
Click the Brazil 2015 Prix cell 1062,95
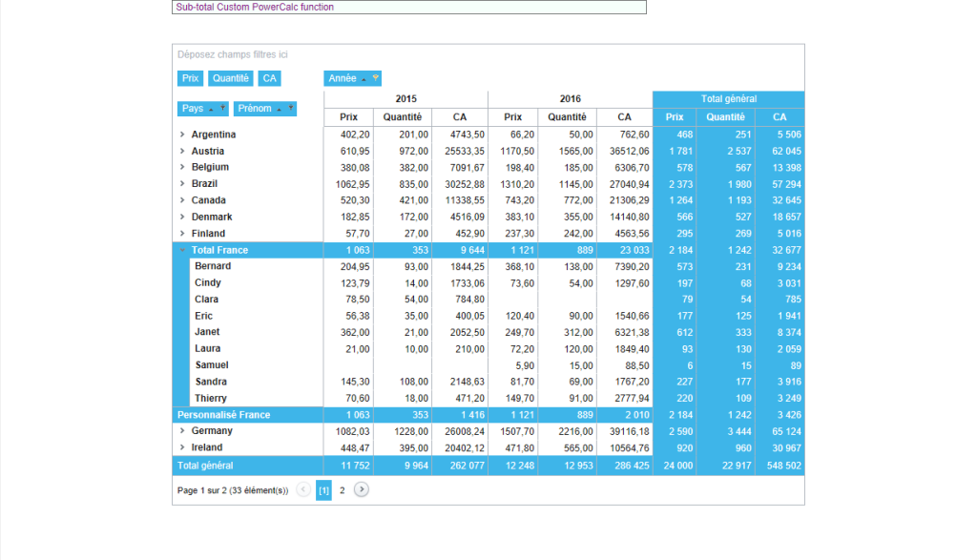pos(349,184)
